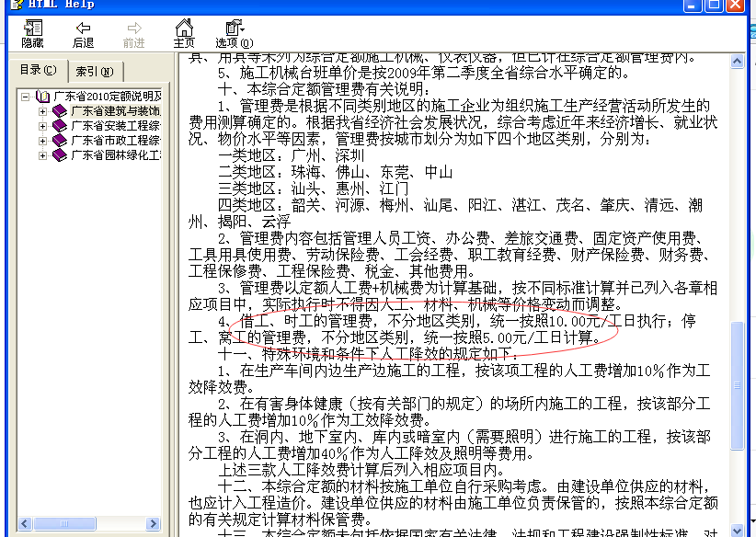Switch to the 目录(C) tab
Screen dimensions: 756x537
coord(38,71)
